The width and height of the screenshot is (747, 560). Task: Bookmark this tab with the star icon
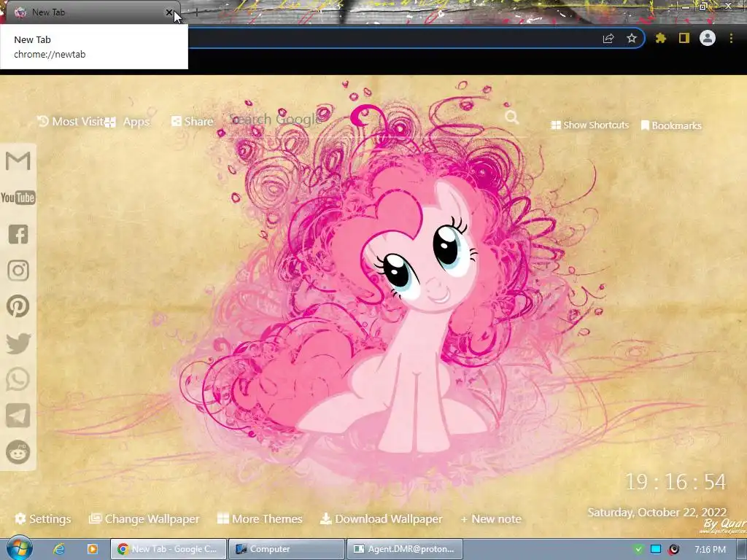[632, 38]
